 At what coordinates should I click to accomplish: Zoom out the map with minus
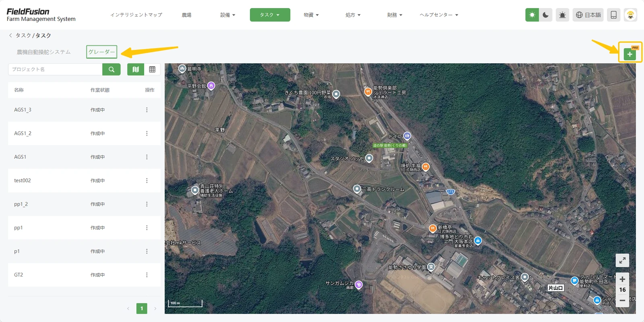[622, 300]
